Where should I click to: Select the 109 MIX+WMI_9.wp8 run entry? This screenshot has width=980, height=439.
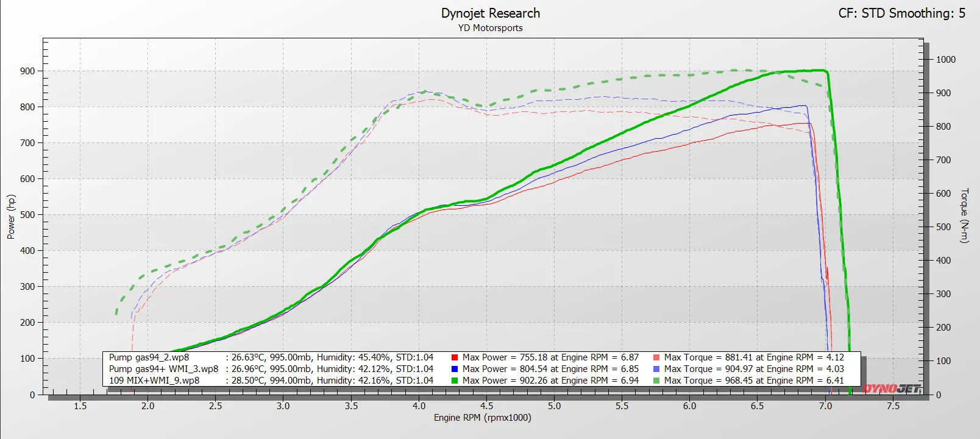pyautogui.click(x=154, y=381)
